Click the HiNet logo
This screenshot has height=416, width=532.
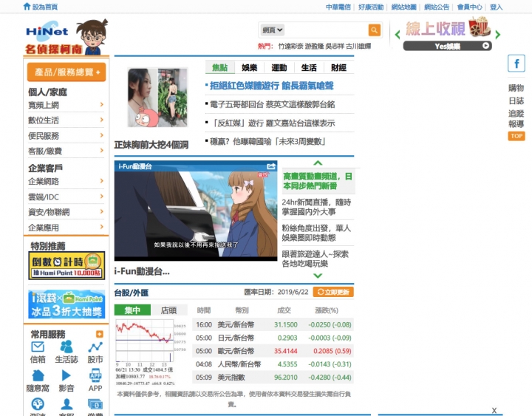coord(47,31)
